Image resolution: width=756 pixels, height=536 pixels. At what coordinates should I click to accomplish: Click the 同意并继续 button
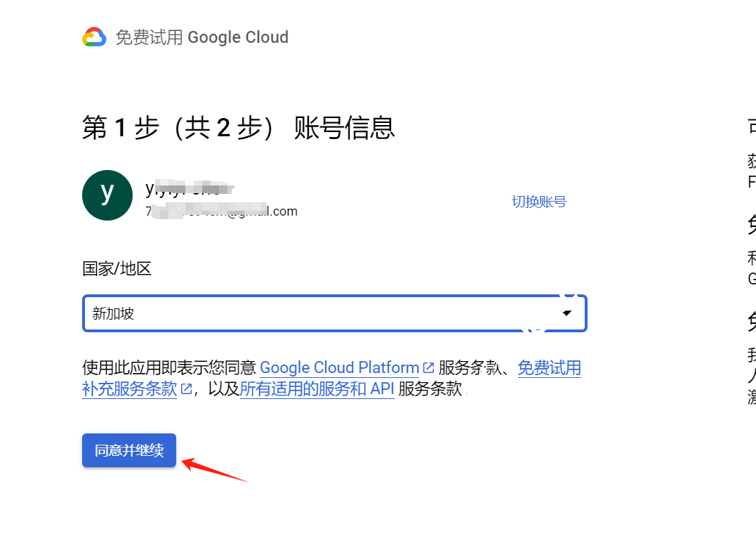coord(129,450)
